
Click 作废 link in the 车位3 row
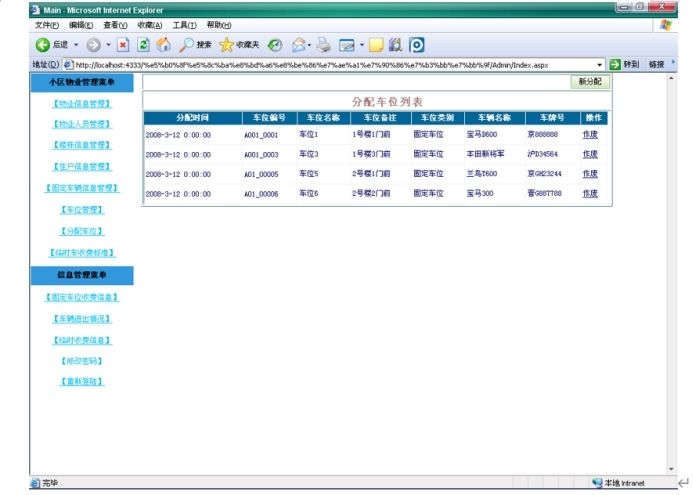590,154
